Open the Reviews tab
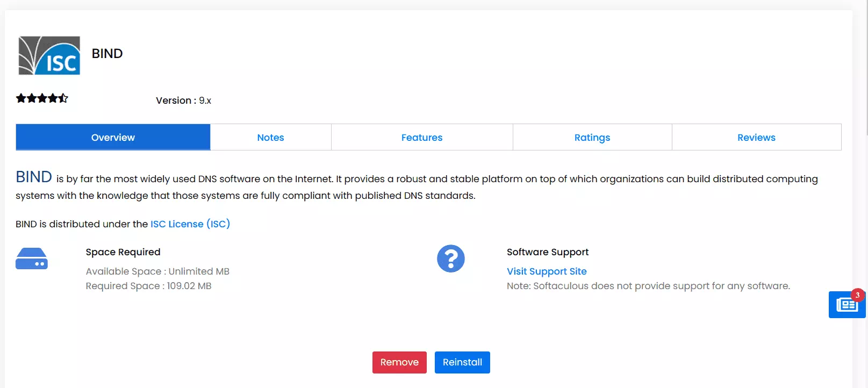 pos(756,137)
